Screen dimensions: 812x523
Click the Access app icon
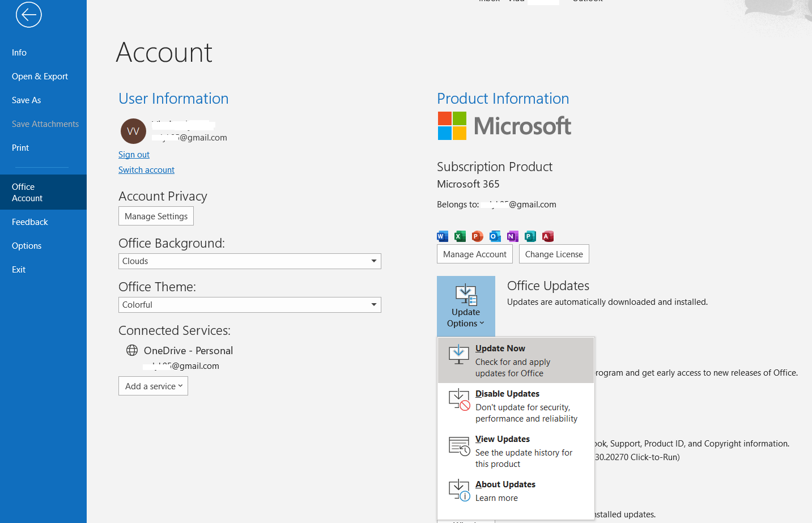pyautogui.click(x=548, y=236)
